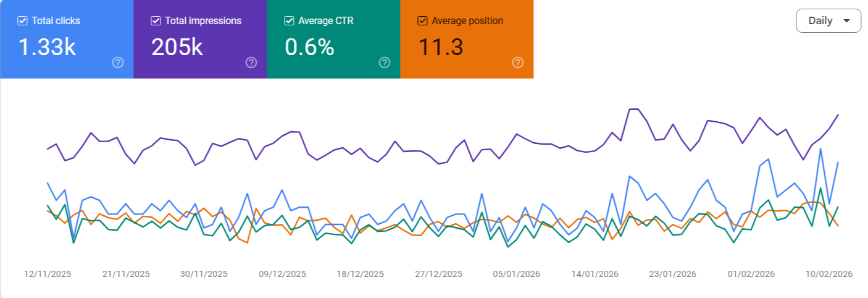Select the 1.33k total clicks value
This screenshot has width=868, height=298.
(47, 48)
